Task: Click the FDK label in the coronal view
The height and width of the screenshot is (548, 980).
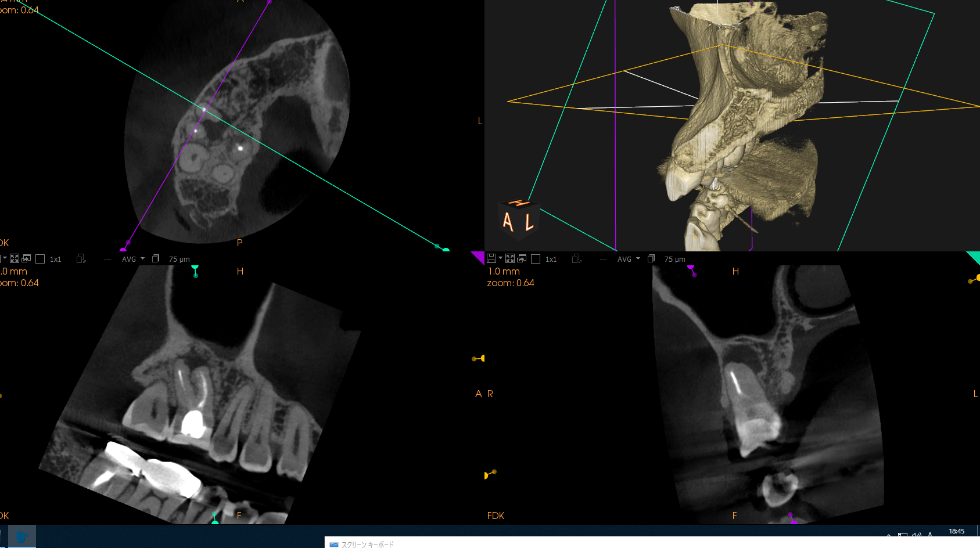Action: click(496, 515)
